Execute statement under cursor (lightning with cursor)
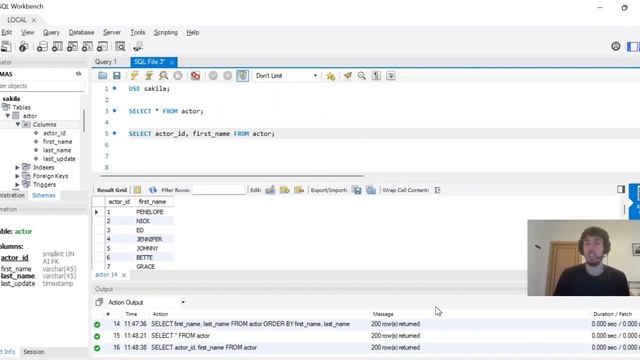The width and height of the screenshot is (640, 360). (149, 76)
